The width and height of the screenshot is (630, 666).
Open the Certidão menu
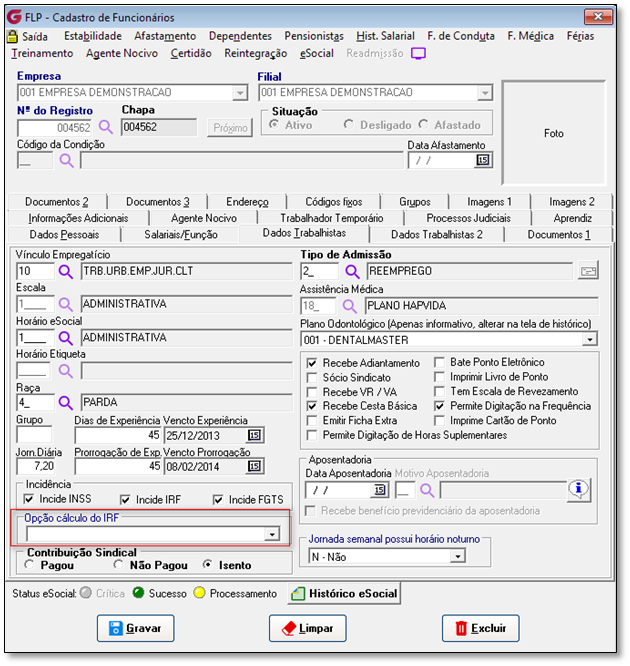191,54
